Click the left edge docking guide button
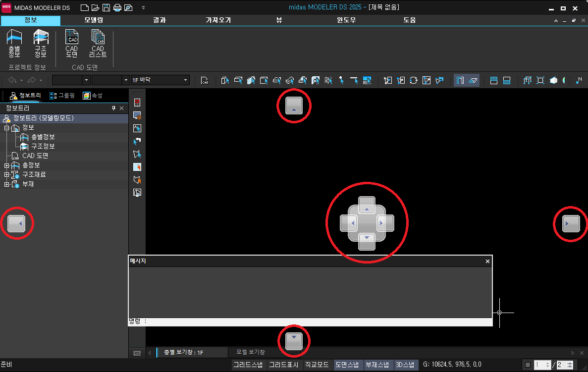This screenshot has width=588, height=372. 16,224
